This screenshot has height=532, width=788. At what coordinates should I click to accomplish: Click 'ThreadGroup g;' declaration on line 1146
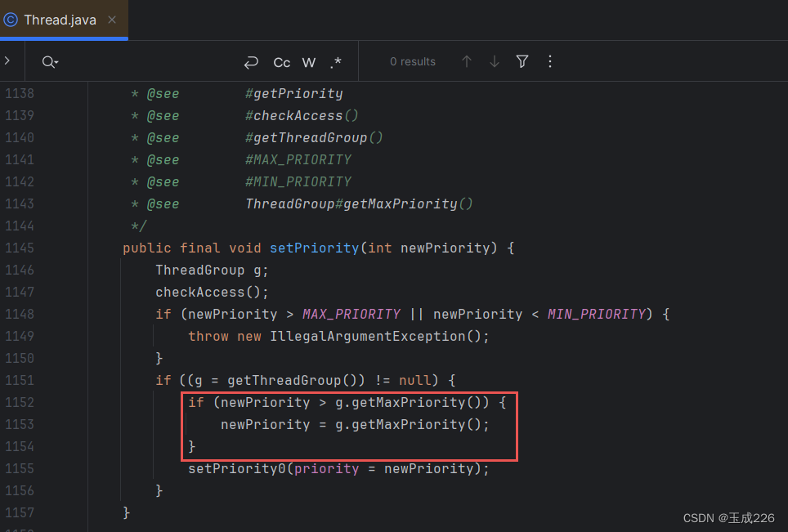click(x=212, y=270)
